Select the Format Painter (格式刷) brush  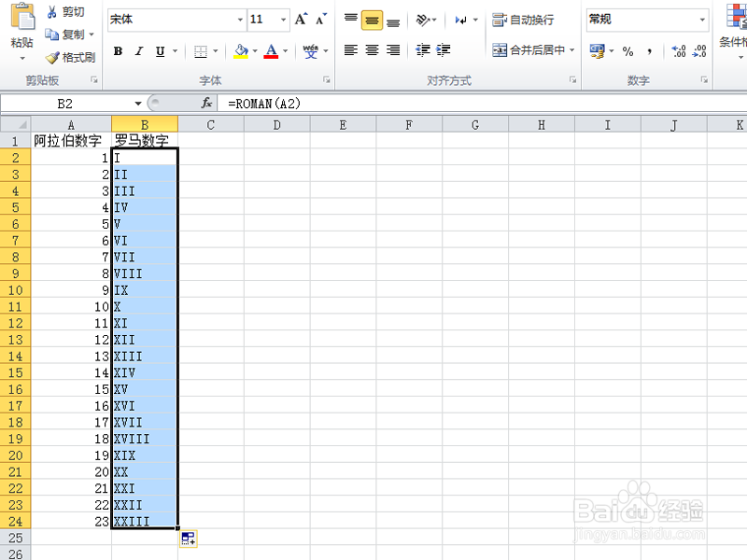(52, 58)
